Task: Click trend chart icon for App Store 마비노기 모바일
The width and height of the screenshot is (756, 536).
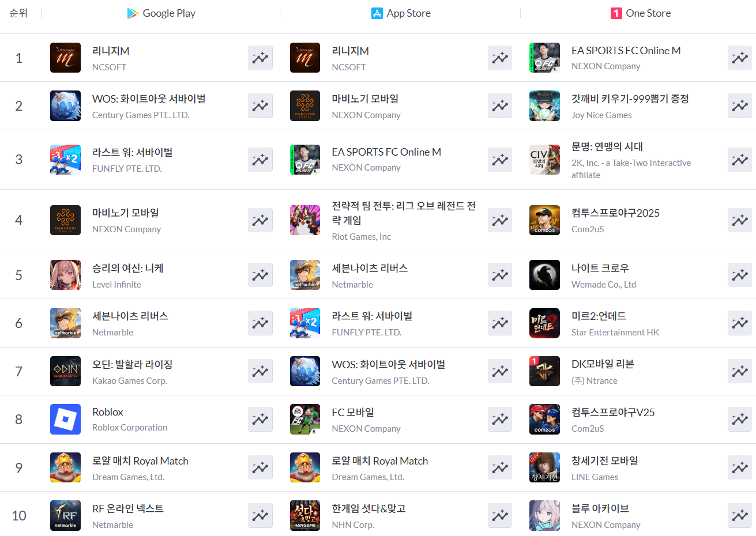Action: coord(500,105)
